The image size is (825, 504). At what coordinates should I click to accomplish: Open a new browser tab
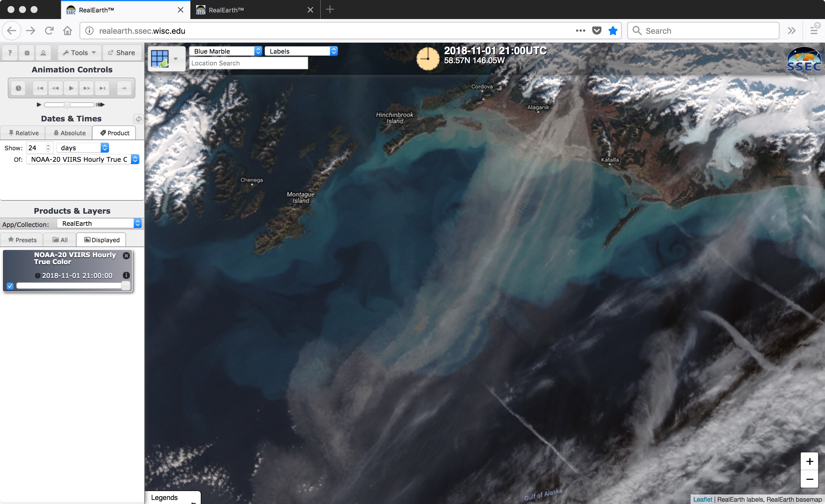[x=330, y=10]
